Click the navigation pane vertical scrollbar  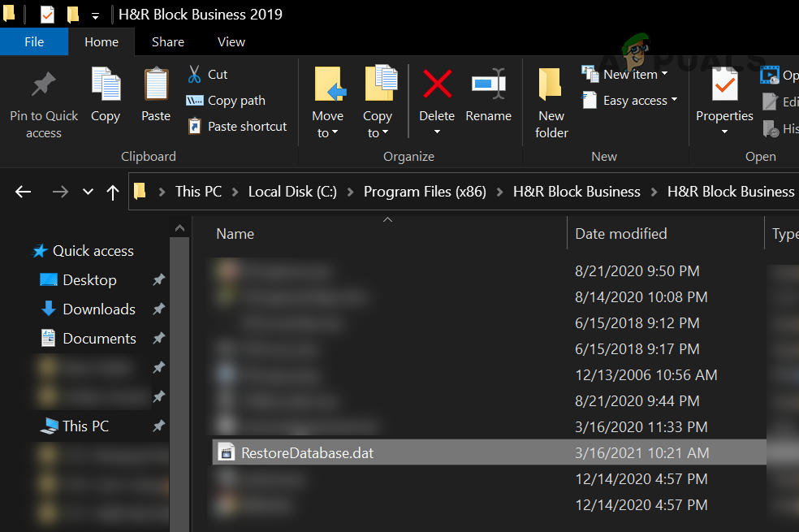coord(179,385)
